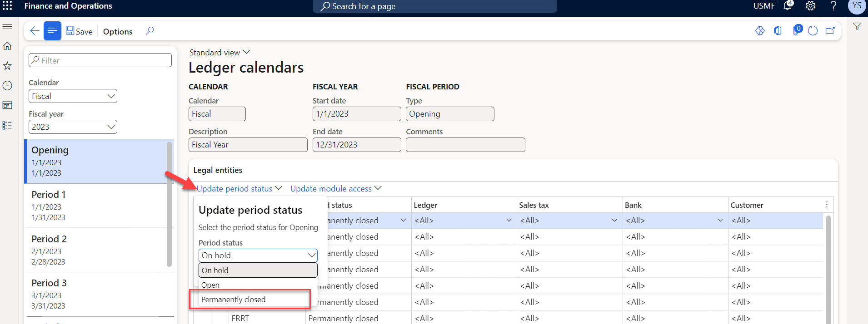Click the Comments input field
The image size is (868, 324).
coord(465,145)
